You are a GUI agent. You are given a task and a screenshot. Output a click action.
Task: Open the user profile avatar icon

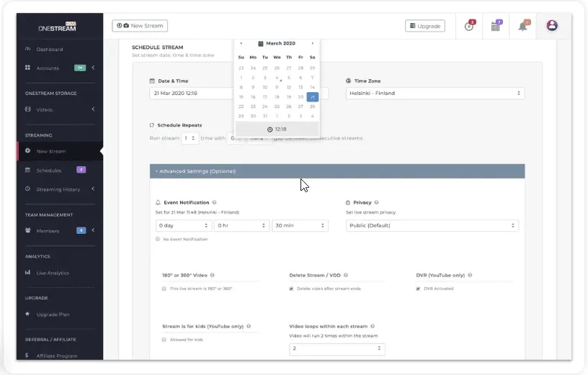pyautogui.click(x=552, y=26)
